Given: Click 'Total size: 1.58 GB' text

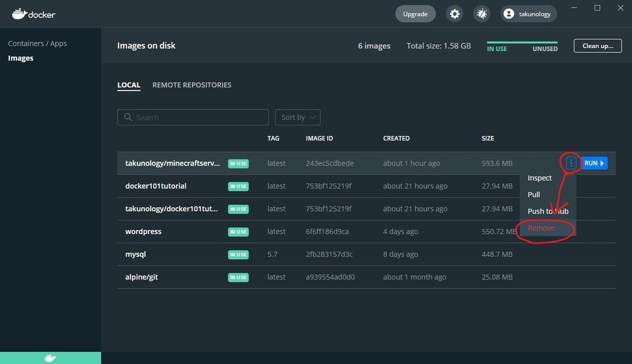Looking at the screenshot, I should (x=439, y=46).
